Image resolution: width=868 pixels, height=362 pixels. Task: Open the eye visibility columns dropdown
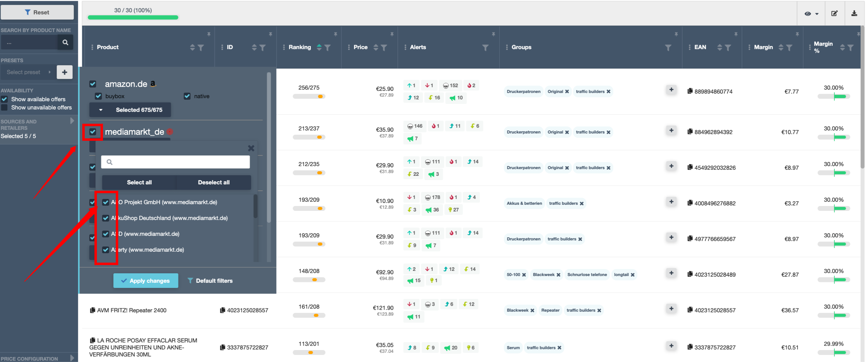pyautogui.click(x=811, y=13)
